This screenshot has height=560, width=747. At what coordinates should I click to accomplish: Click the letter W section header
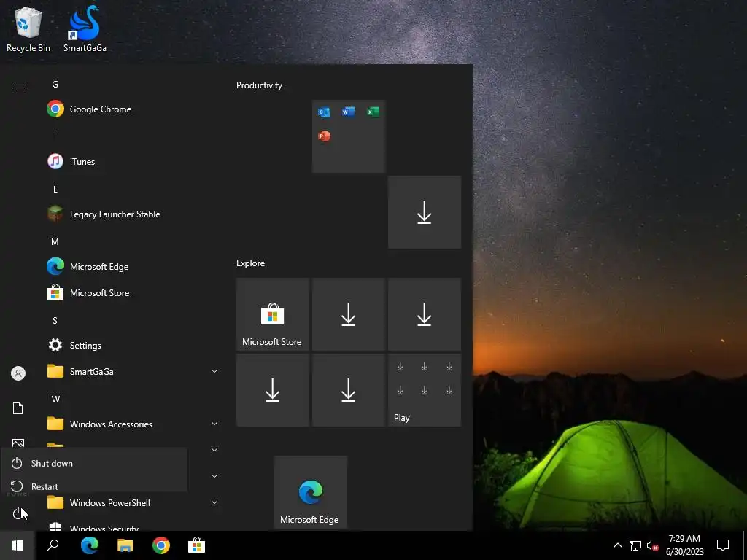pyautogui.click(x=55, y=399)
